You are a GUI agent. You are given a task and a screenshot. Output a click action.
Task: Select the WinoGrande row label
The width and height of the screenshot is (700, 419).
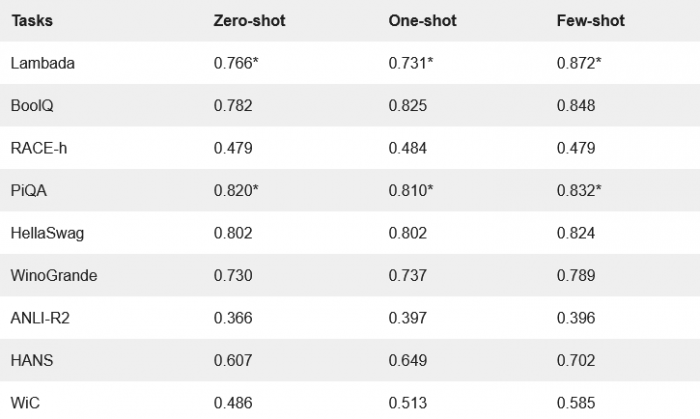tap(51, 275)
